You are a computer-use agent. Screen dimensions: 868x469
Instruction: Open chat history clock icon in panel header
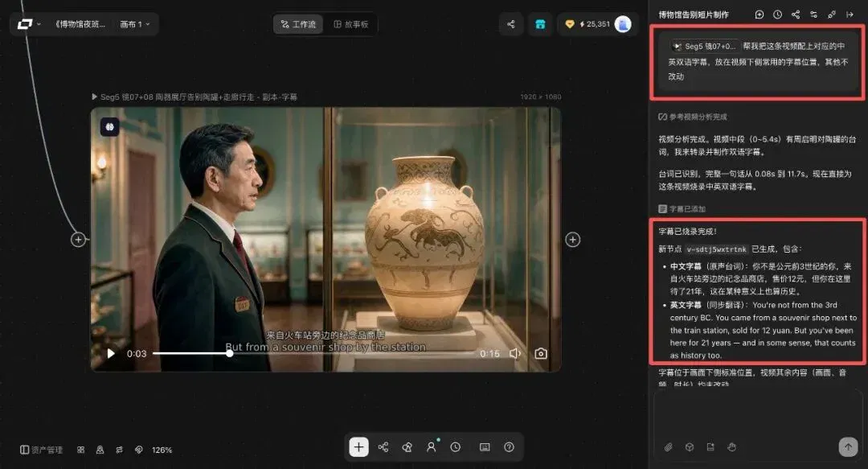coord(778,14)
